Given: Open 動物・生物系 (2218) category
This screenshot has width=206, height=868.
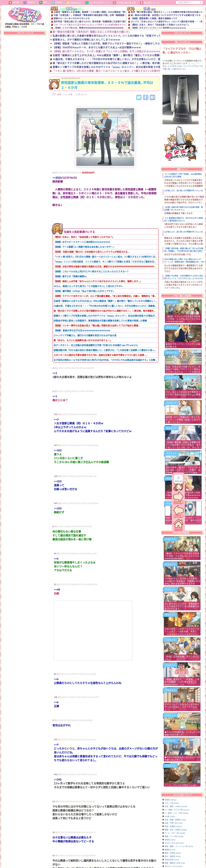Looking at the screenshot, I should [x=173, y=853].
